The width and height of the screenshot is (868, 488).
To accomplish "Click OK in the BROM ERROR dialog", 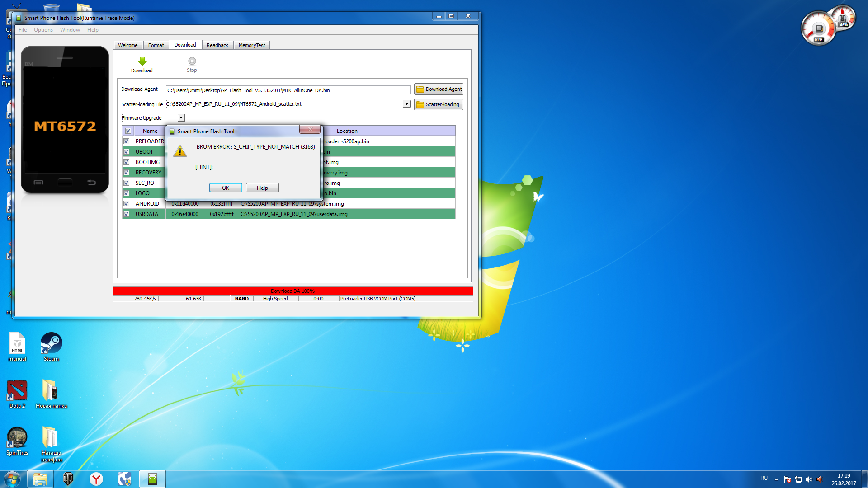I will pyautogui.click(x=226, y=188).
